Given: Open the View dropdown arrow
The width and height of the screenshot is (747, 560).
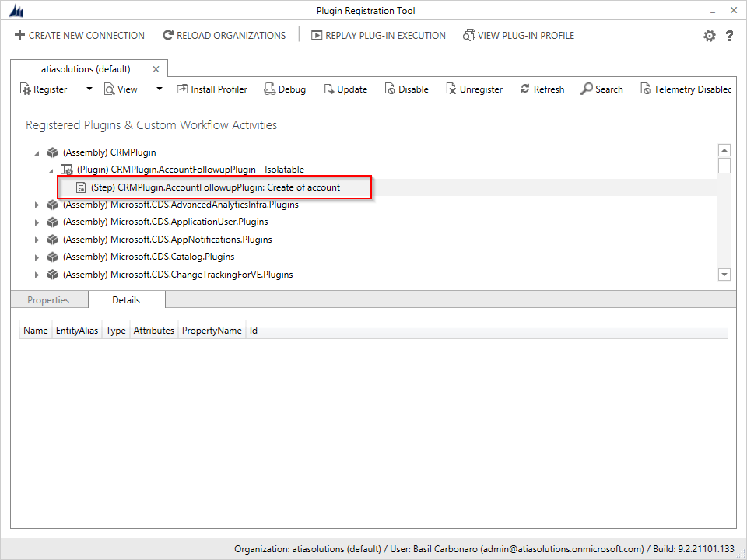Looking at the screenshot, I should coord(160,89).
